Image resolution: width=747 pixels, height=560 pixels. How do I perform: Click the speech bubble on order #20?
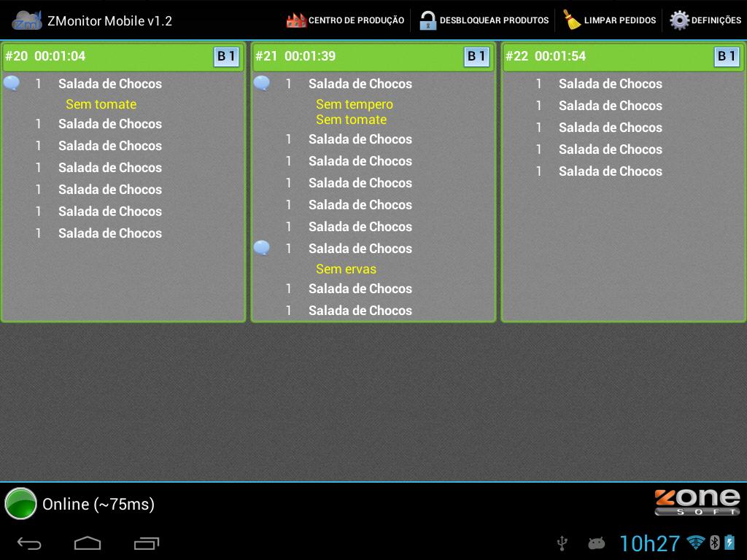click(12, 82)
